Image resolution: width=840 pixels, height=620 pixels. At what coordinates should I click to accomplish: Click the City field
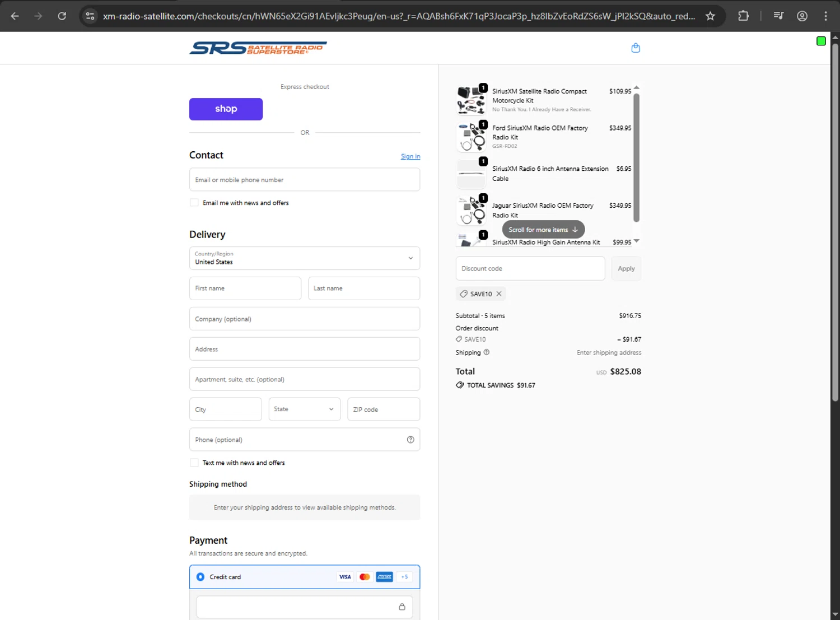[x=226, y=409]
